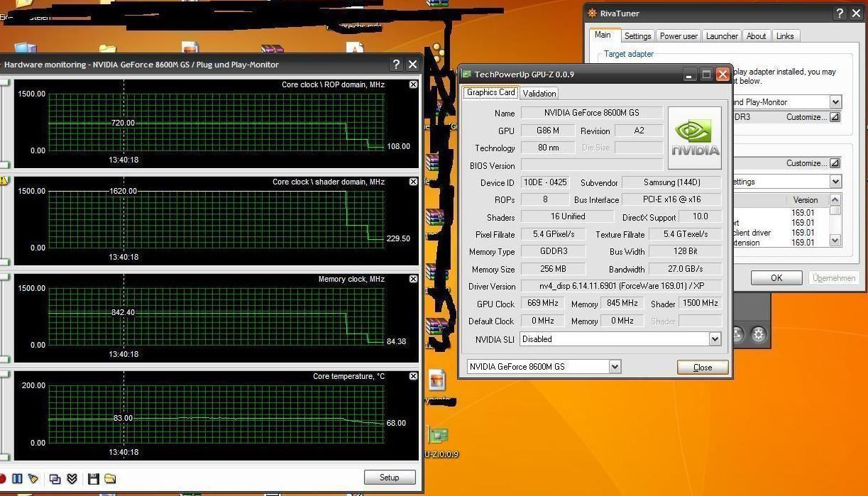Click the Shader clock value 1500 MHz
The width and height of the screenshot is (868, 496).
pyautogui.click(x=701, y=303)
